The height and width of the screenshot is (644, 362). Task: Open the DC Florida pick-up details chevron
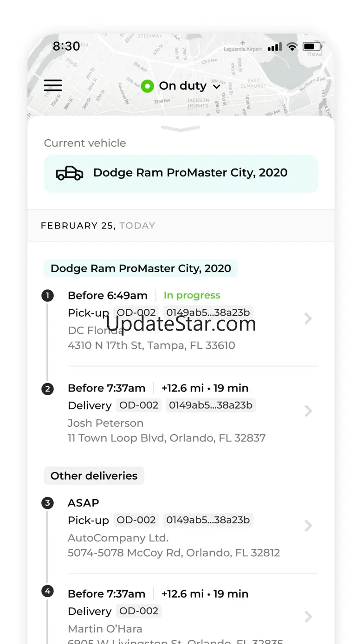pos(308,319)
